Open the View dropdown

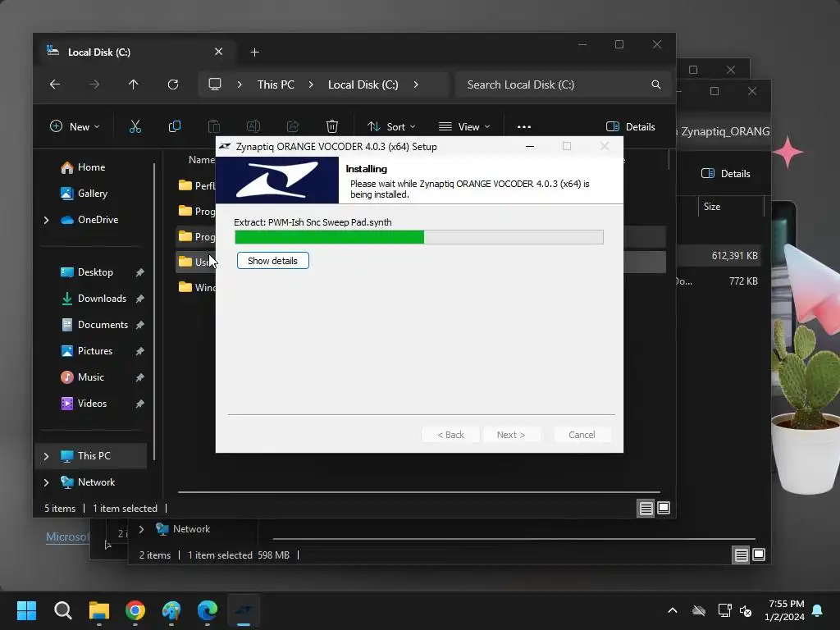click(x=464, y=126)
